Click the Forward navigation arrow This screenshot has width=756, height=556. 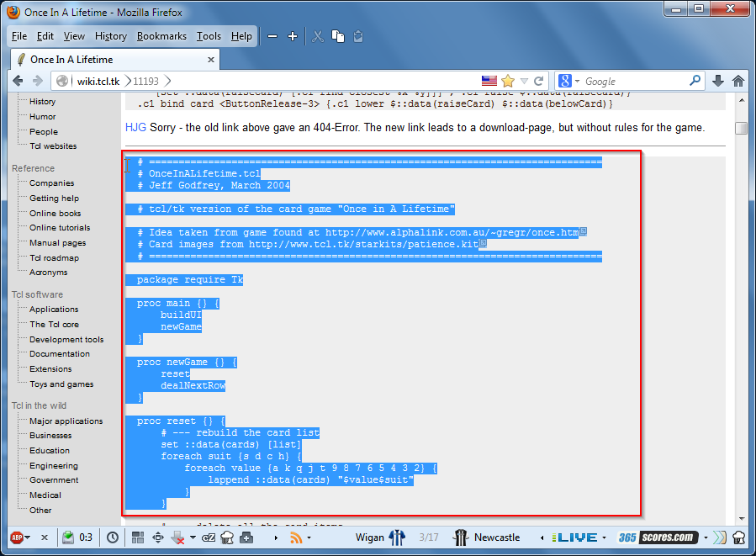(38, 81)
